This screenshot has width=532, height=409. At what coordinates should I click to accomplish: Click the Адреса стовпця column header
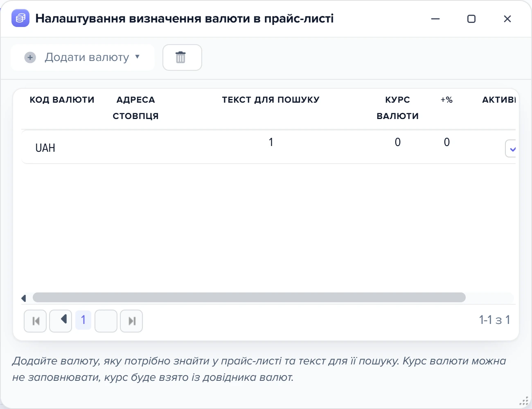click(135, 108)
